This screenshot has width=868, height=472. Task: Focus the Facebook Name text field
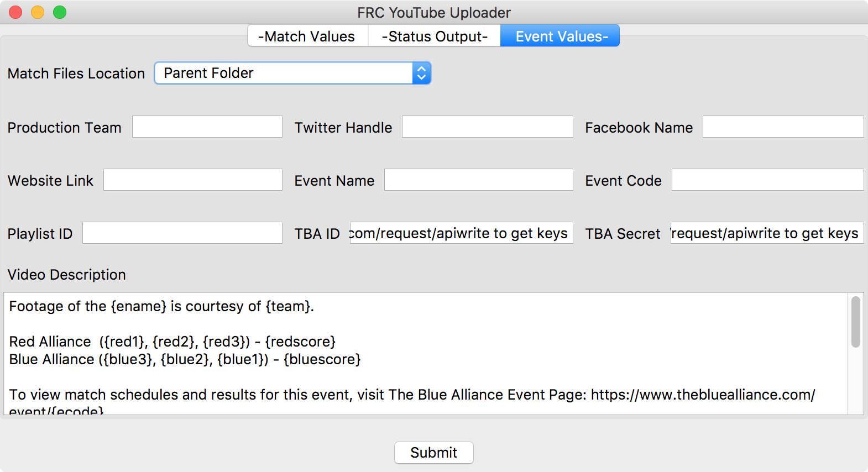[783, 127]
